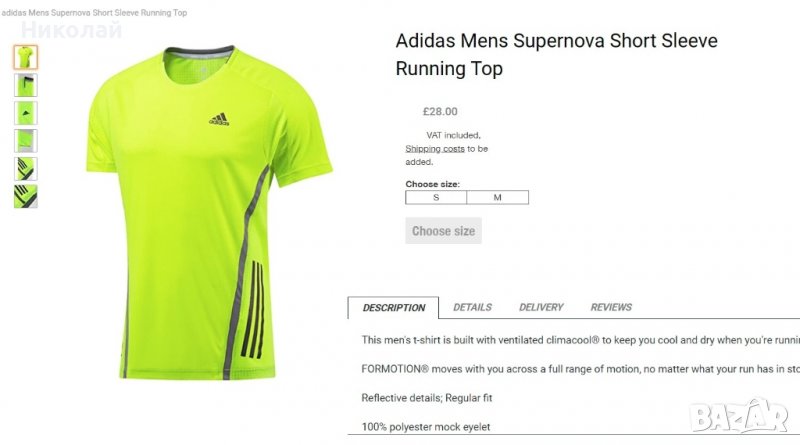Click the £28.00 price
Image resolution: width=800 pixels, height=445 pixels.
pos(441,112)
